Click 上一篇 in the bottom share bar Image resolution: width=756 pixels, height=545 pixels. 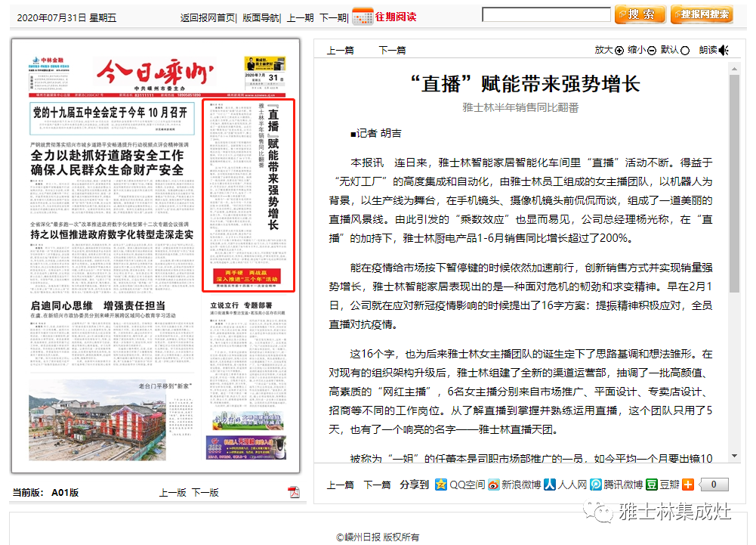[341, 485]
